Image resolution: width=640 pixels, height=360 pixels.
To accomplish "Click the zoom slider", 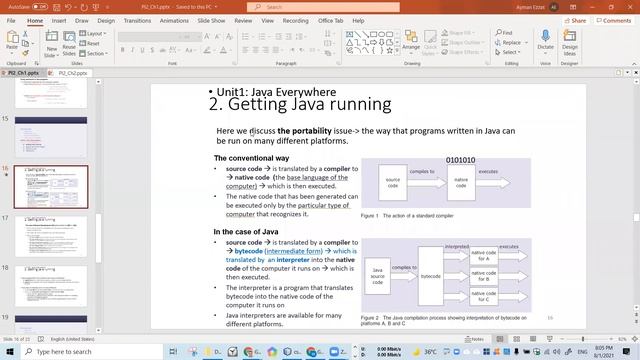I will click(x=587, y=339).
